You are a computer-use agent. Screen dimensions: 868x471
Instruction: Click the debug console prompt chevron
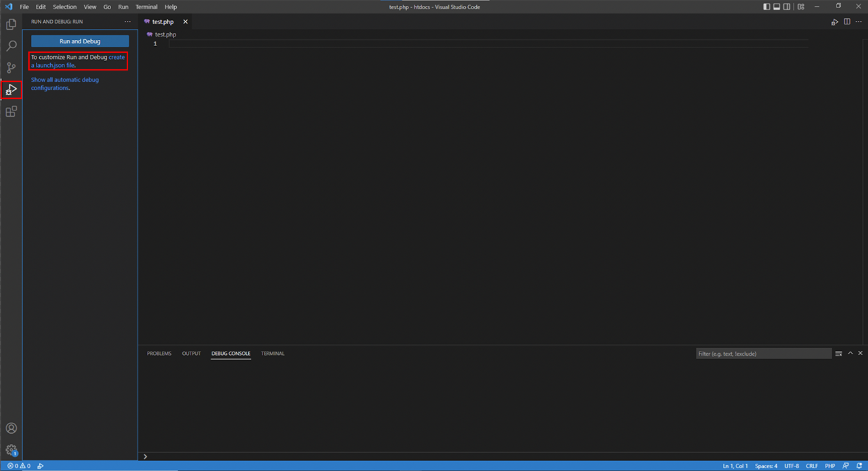click(145, 457)
